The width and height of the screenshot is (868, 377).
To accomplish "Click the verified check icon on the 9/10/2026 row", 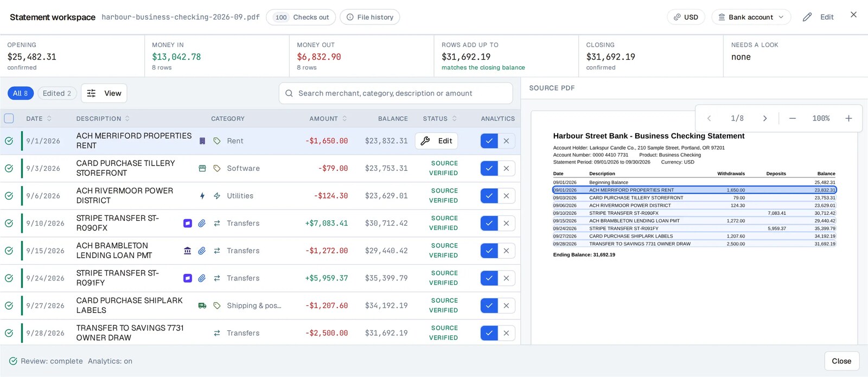I will tap(9, 223).
